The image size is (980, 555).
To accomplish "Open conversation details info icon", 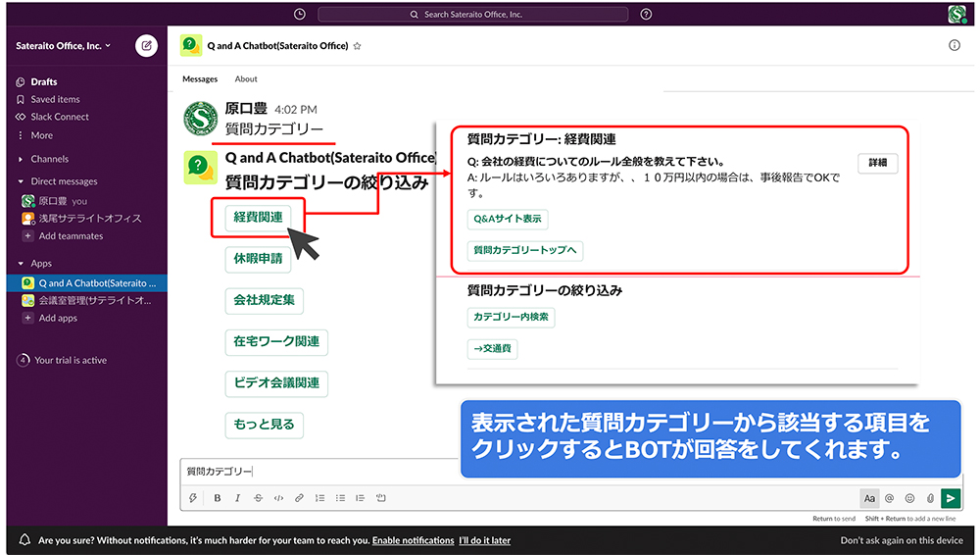I will point(954,45).
